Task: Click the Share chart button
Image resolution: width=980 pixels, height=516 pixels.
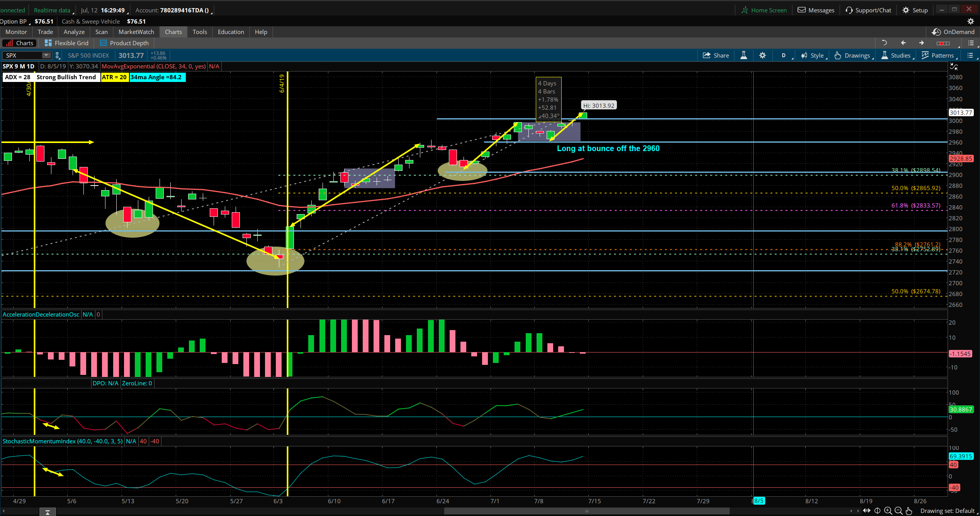Action: (x=716, y=55)
